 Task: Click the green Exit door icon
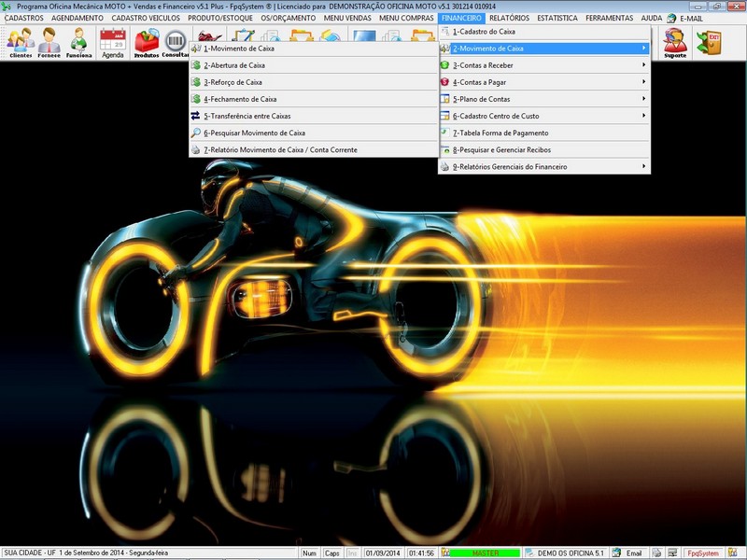click(x=709, y=41)
